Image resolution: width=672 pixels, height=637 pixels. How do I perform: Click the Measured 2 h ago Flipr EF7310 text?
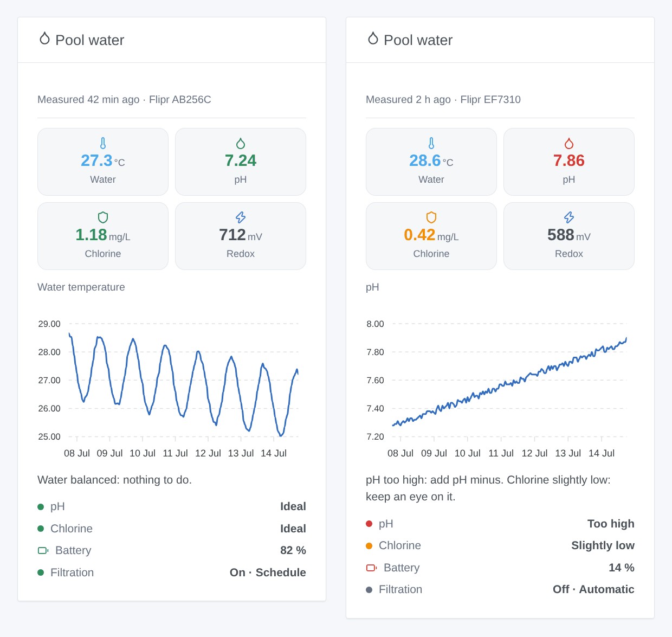pyautogui.click(x=443, y=100)
